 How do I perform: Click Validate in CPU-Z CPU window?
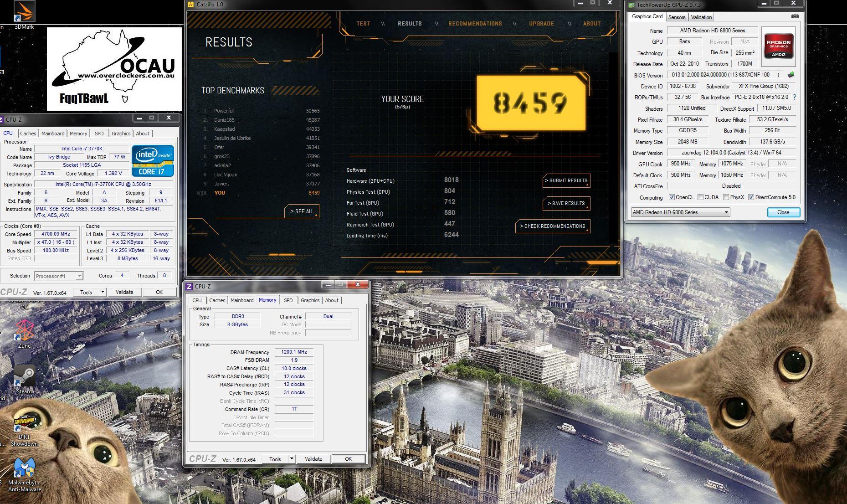[x=124, y=292]
